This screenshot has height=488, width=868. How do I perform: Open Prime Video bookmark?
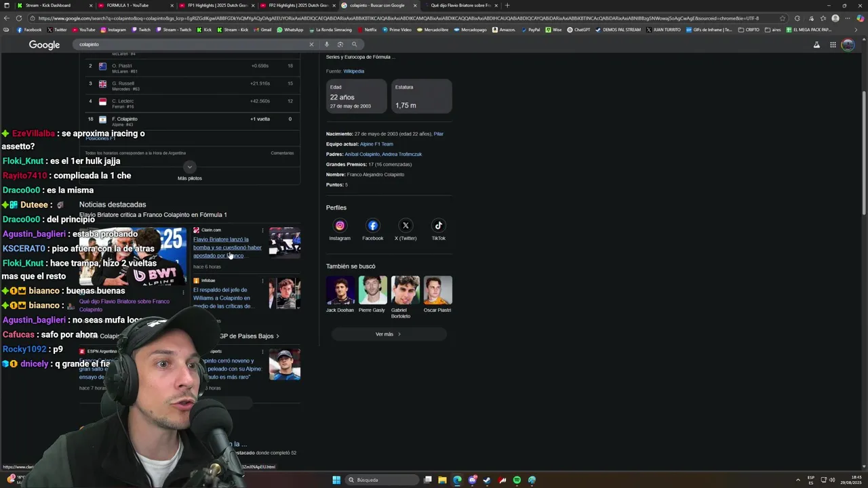click(x=397, y=30)
